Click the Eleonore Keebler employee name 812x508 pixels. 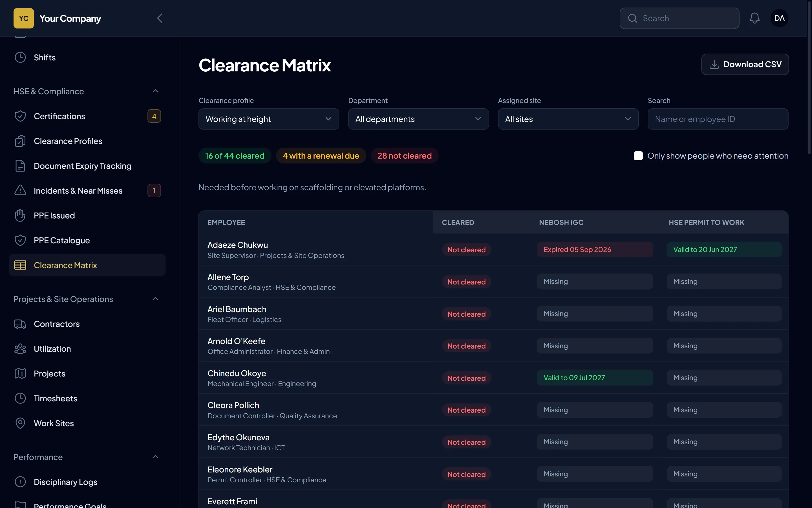240,469
